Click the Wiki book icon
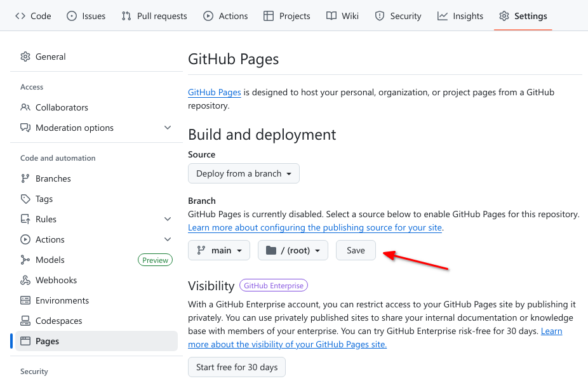This screenshot has height=381, width=588. pos(331,16)
